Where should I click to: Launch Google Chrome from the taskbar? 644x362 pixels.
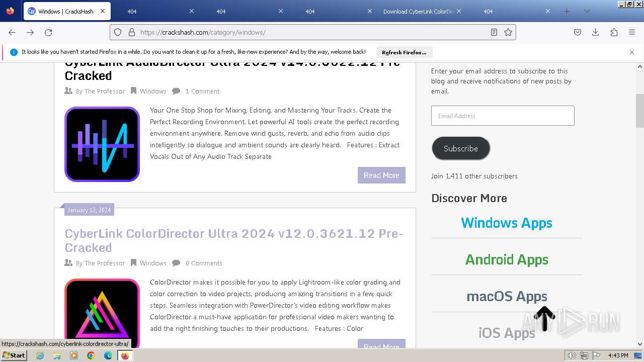[x=91, y=355]
